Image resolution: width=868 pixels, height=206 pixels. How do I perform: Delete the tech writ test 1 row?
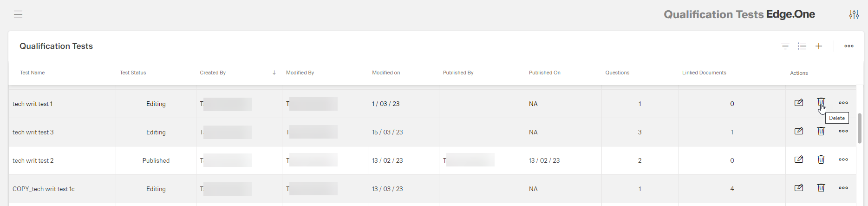point(821,102)
